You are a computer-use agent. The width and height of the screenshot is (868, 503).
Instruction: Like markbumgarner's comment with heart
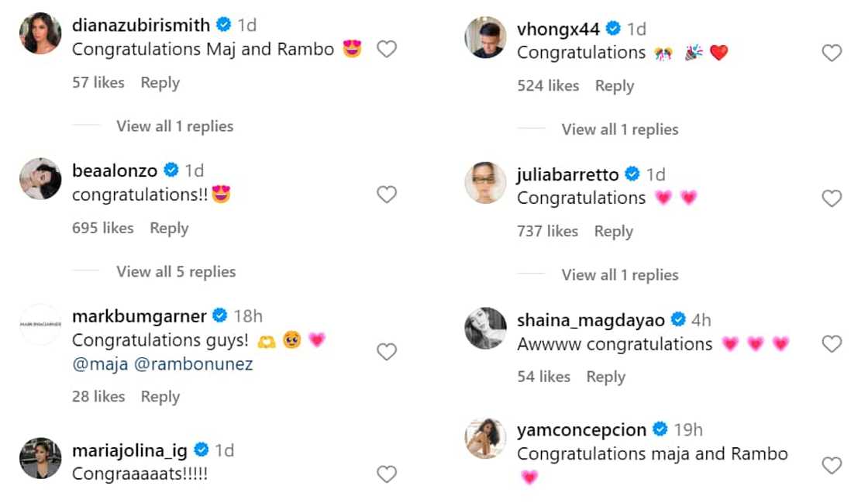pyautogui.click(x=387, y=352)
